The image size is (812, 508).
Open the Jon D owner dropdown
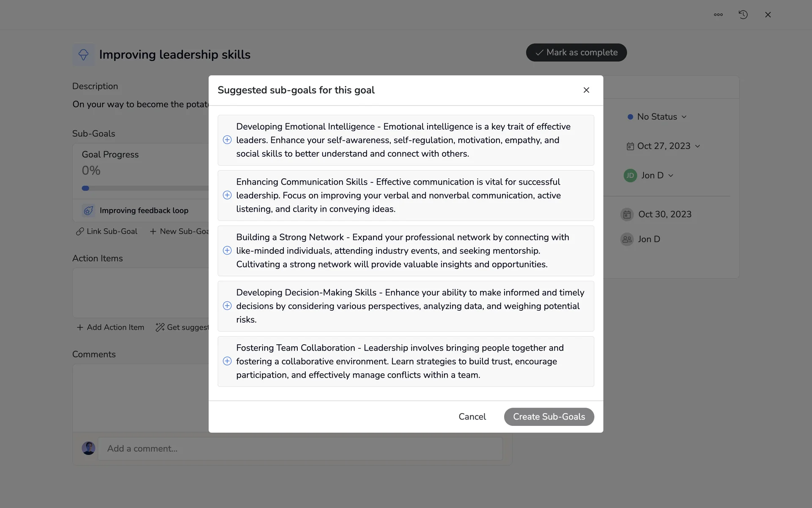point(649,175)
